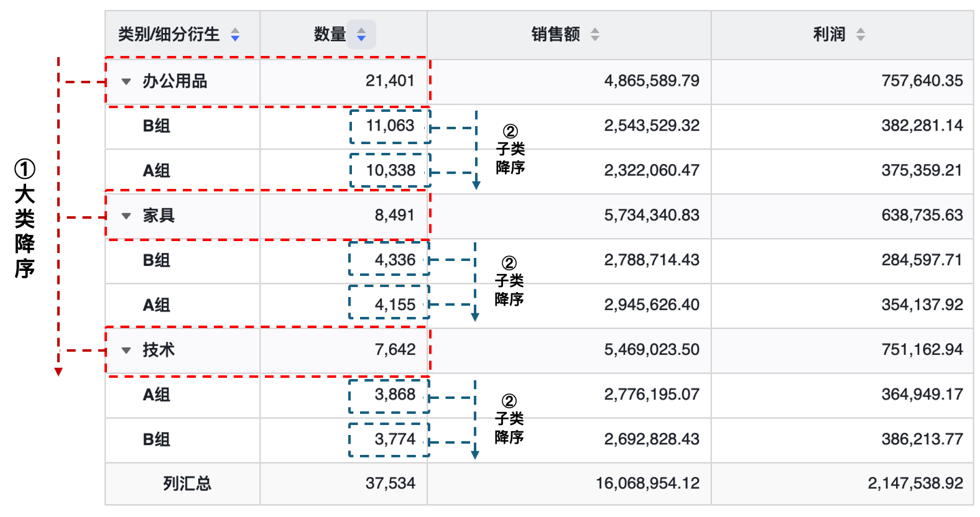Click total profit cell 2,147,538.92
980x517 pixels.
(915, 483)
